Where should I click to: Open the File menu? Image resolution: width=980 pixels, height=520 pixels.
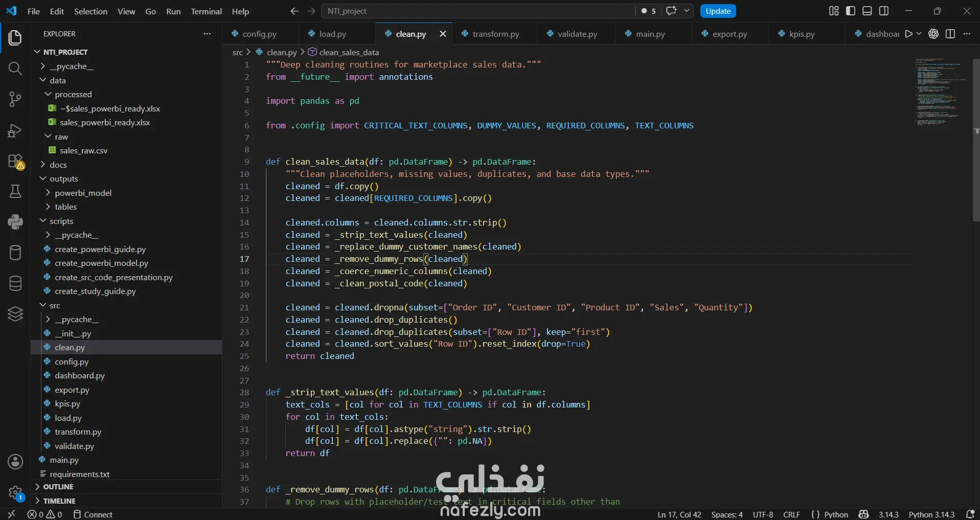pos(34,11)
